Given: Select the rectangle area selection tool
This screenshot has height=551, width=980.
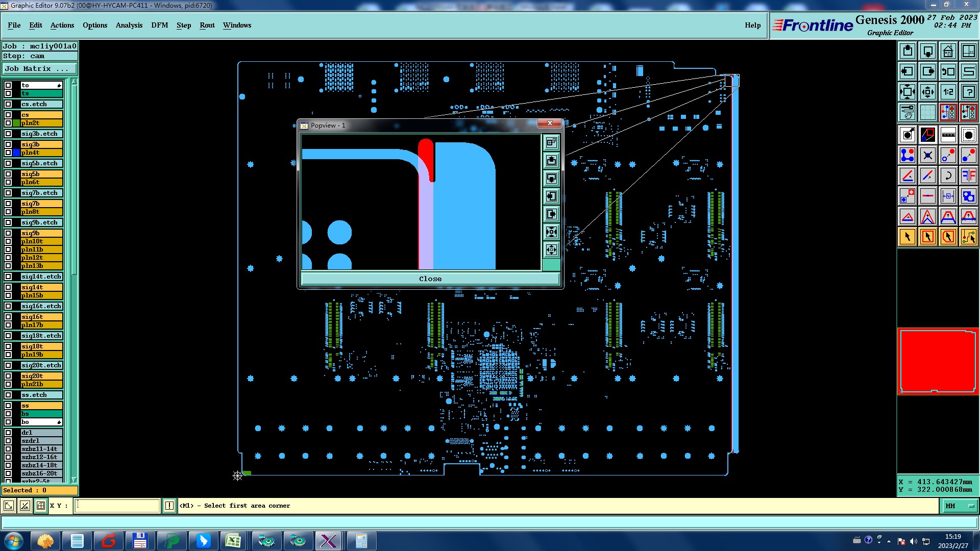Looking at the screenshot, I should (x=928, y=237).
